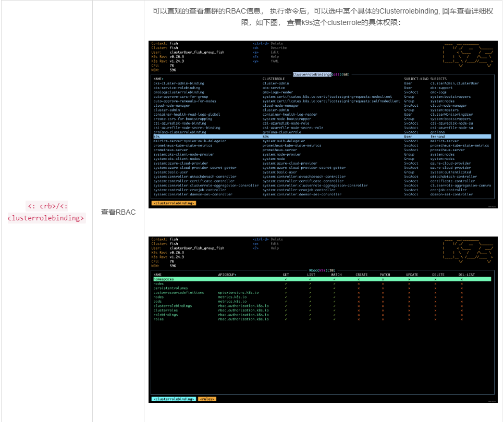The image size is (504, 422).
Task: Click the 'APIGROUP' column header
Action: point(227,275)
